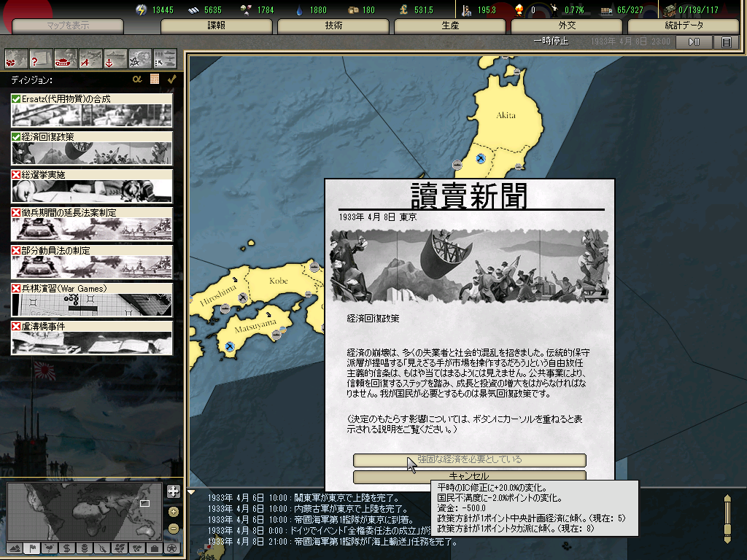Click the rare materials value 1784
This screenshot has width=747, height=560.
(266, 10)
